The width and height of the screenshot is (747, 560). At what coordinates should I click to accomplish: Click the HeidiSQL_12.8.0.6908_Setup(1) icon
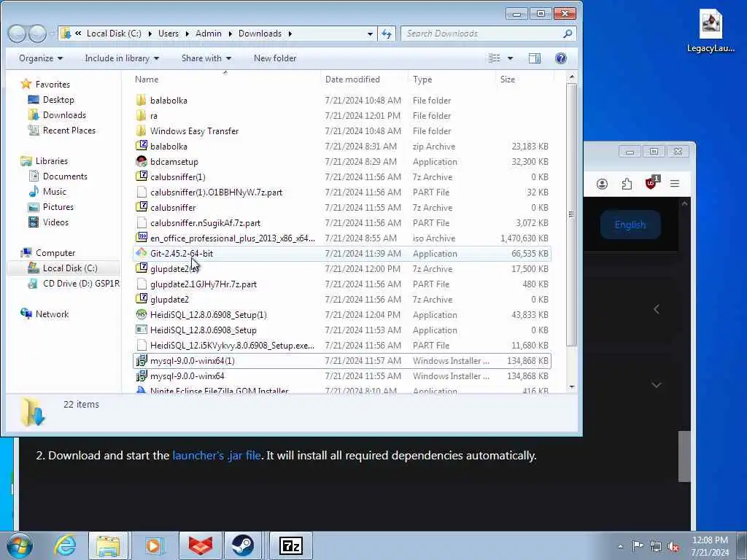coord(141,314)
